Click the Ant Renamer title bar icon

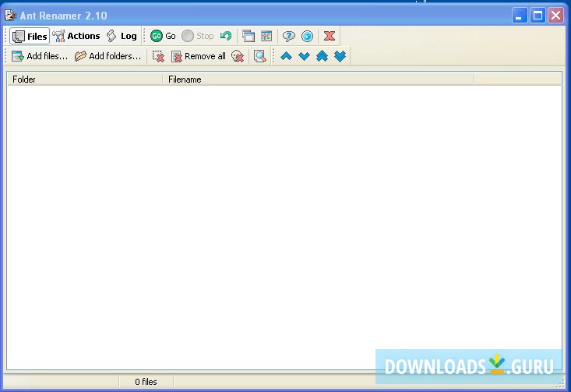click(x=11, y=16)
